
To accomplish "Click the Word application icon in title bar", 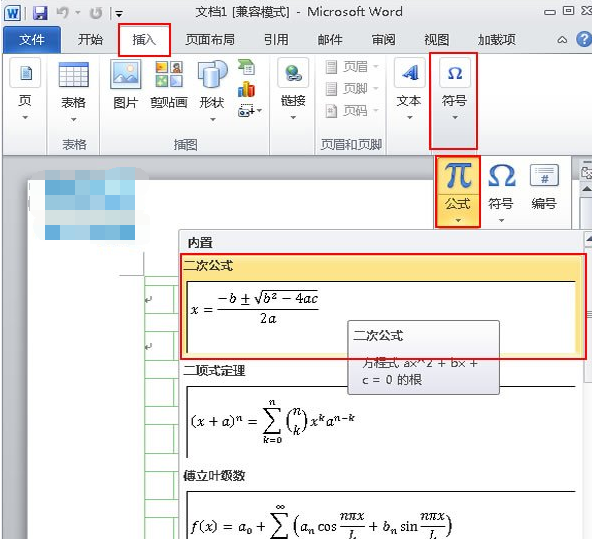I will pyautogui.click(x=12, y=13).
